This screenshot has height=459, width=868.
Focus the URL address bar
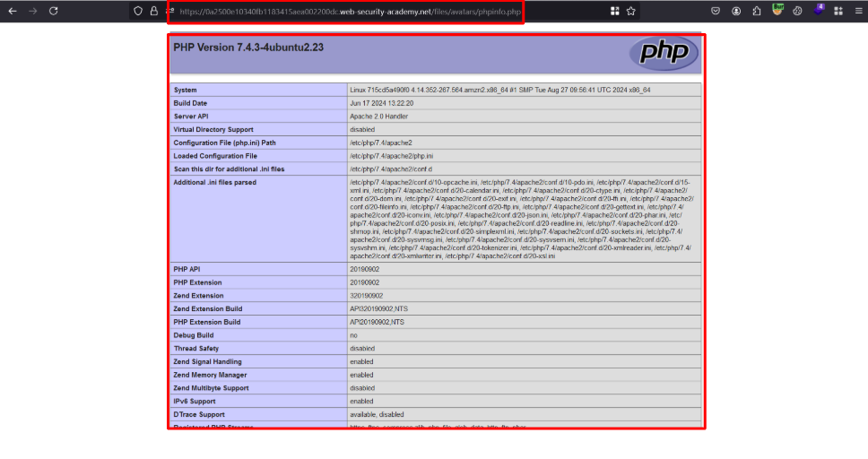tap(350, 12)
